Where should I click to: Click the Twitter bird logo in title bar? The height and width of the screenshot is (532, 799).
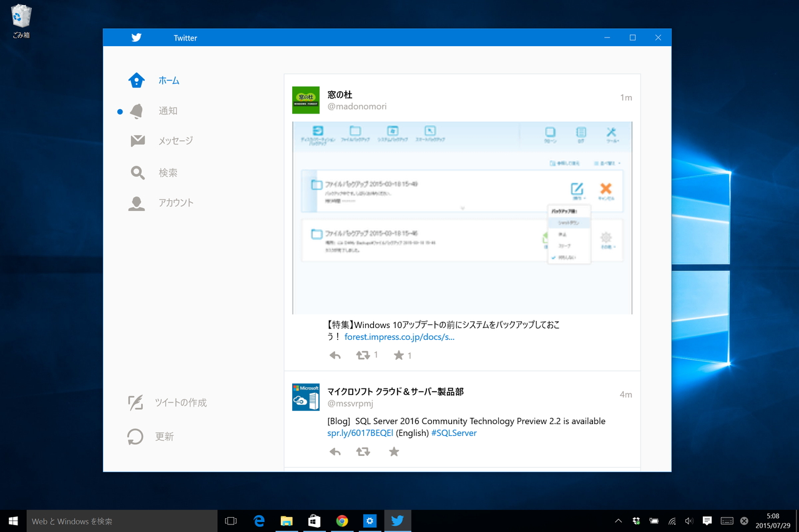point(137,38)
